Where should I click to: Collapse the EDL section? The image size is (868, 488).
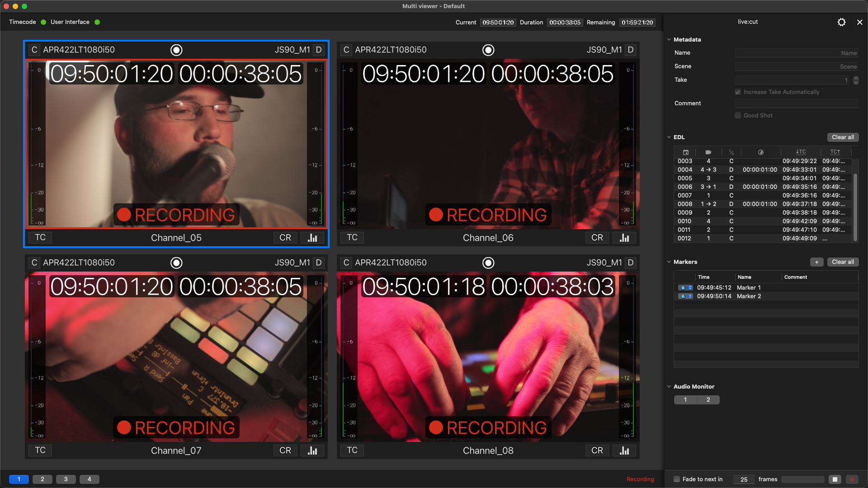669,137
